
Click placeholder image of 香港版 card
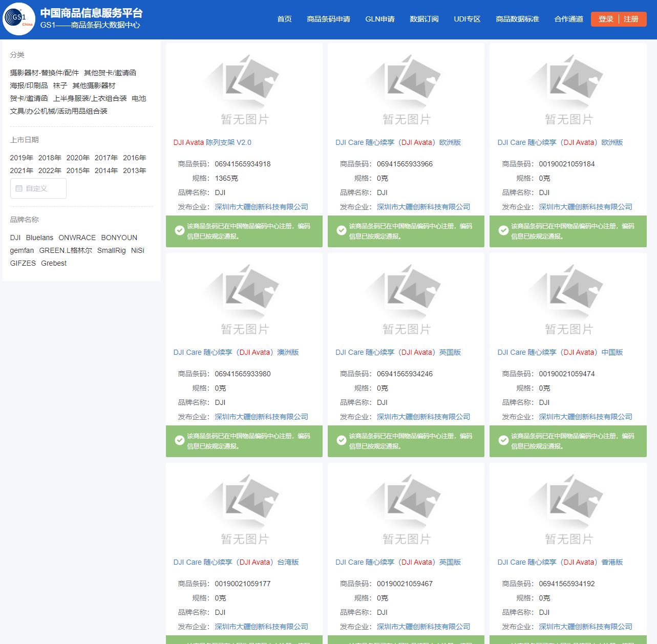click(568, 509)
